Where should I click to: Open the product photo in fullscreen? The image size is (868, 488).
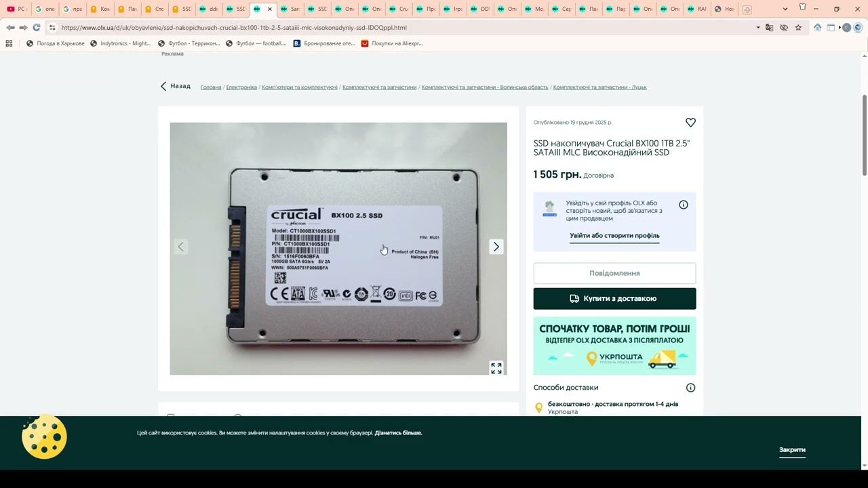click(496, 368)
